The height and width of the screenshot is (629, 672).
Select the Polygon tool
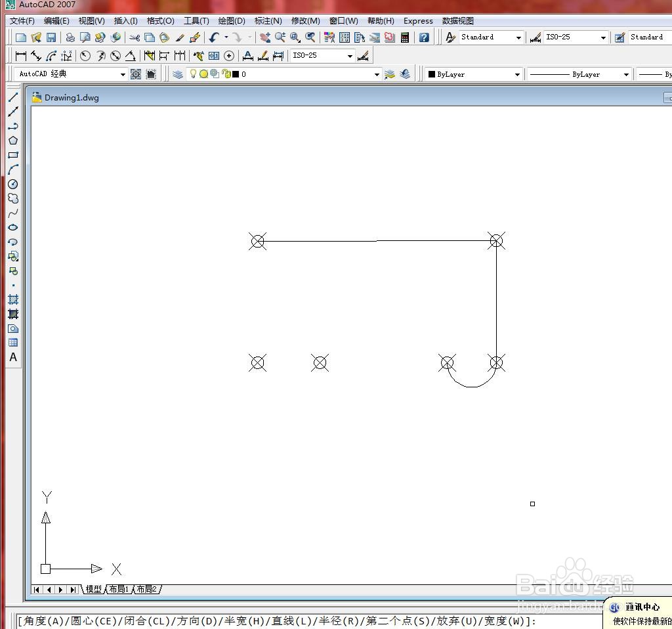[x=13, y=141]
